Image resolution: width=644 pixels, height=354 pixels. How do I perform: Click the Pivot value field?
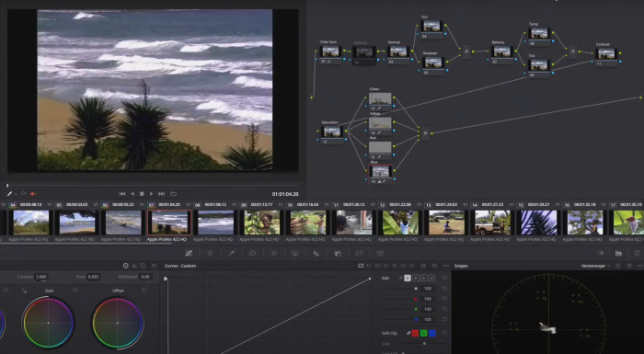[x=93, y=277]
